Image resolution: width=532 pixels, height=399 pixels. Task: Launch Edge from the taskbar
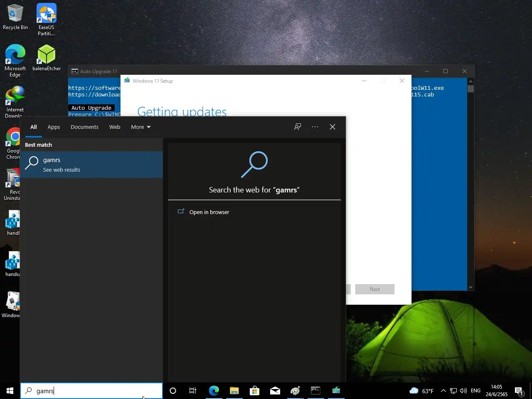coord(214,391)
